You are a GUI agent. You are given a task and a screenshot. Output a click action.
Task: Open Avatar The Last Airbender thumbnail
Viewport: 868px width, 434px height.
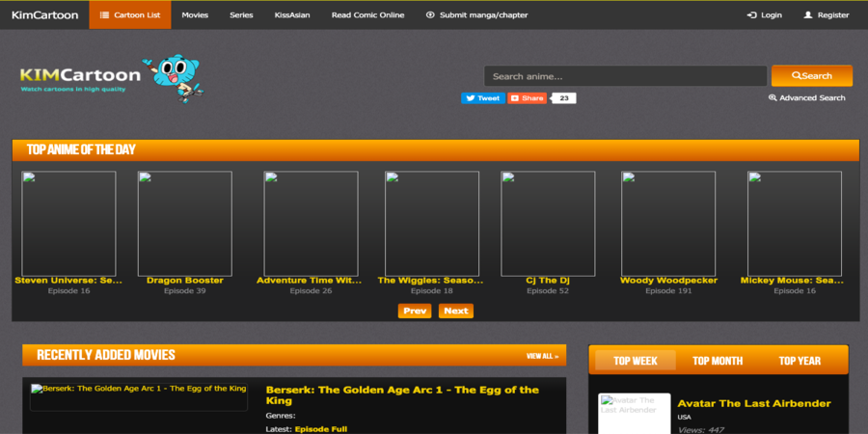635,414
